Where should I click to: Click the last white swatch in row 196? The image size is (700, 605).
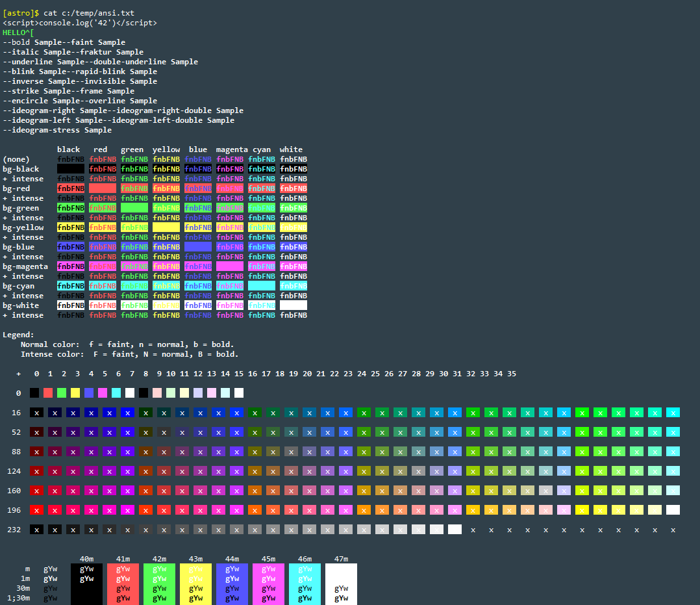(673, 510)
